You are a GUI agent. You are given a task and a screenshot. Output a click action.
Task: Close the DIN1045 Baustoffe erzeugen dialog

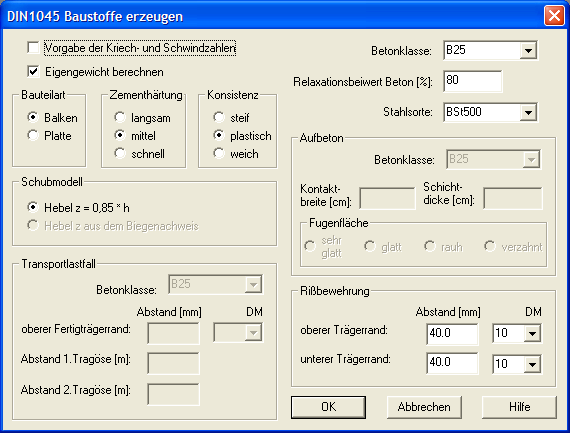point(554,16)
